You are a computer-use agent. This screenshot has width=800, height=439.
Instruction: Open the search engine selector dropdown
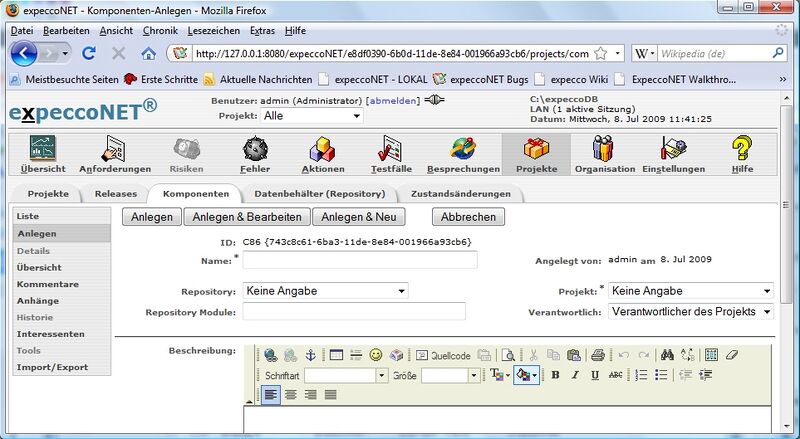tap(644, 54)
